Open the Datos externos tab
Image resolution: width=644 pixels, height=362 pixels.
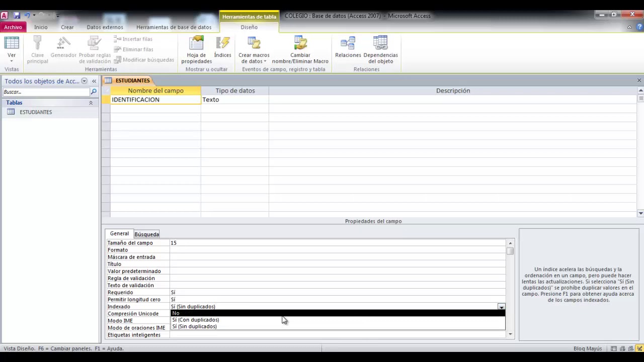click(x=105, y=27)
